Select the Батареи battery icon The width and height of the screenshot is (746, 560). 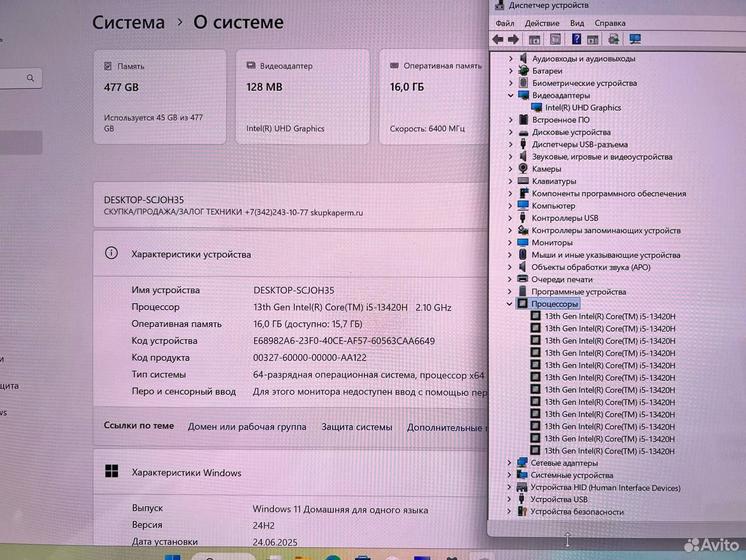[x=523, y=70]
